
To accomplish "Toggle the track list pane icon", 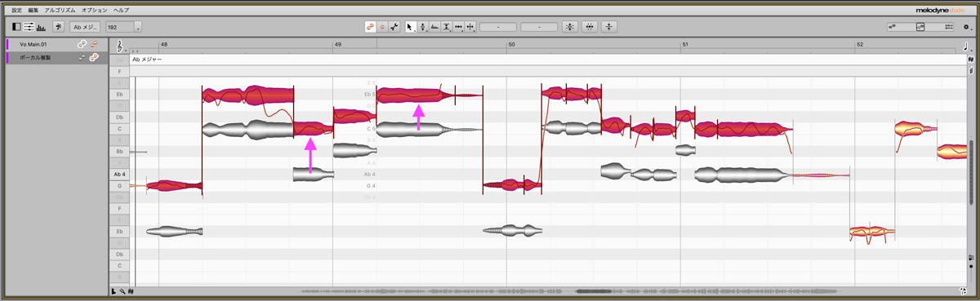I will click(16, 27).
